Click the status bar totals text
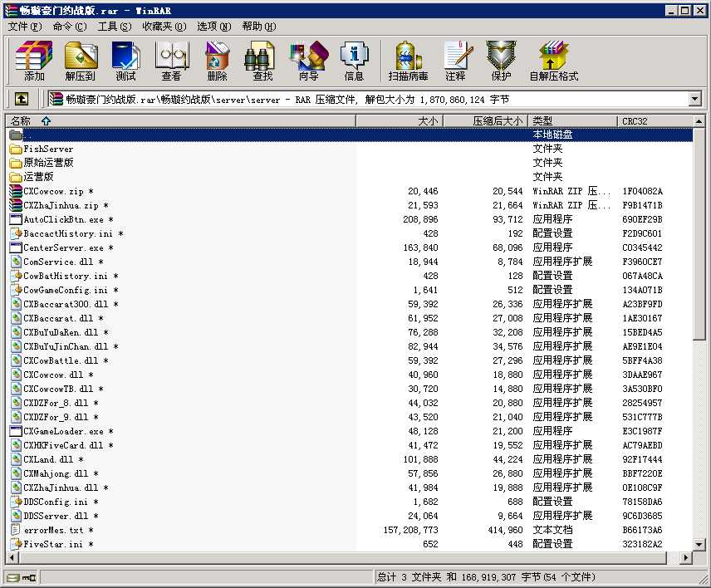 point(486,577)
